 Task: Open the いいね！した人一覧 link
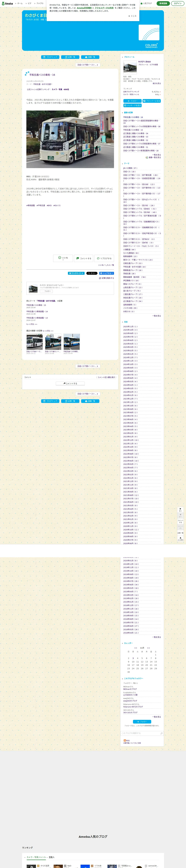106,265
